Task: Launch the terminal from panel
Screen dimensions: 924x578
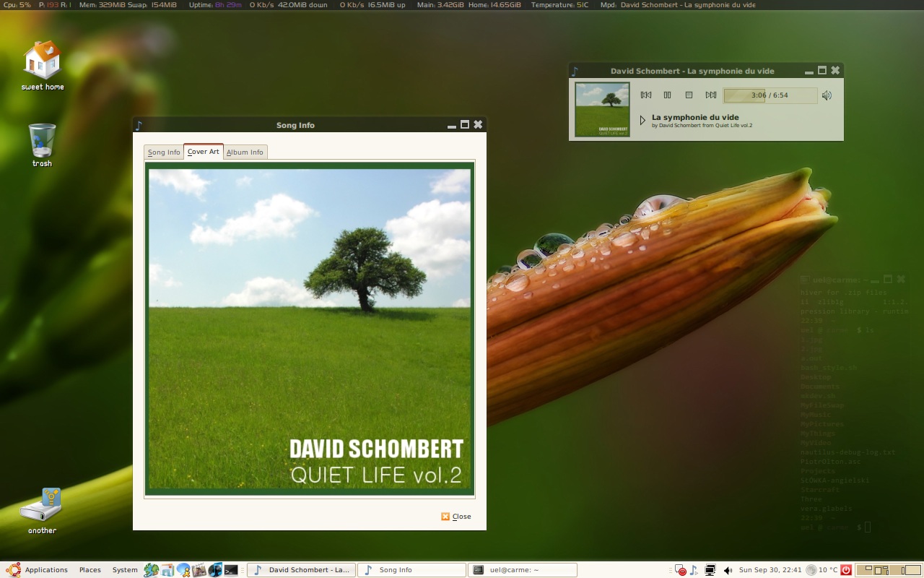Action: tap(231, 570)
